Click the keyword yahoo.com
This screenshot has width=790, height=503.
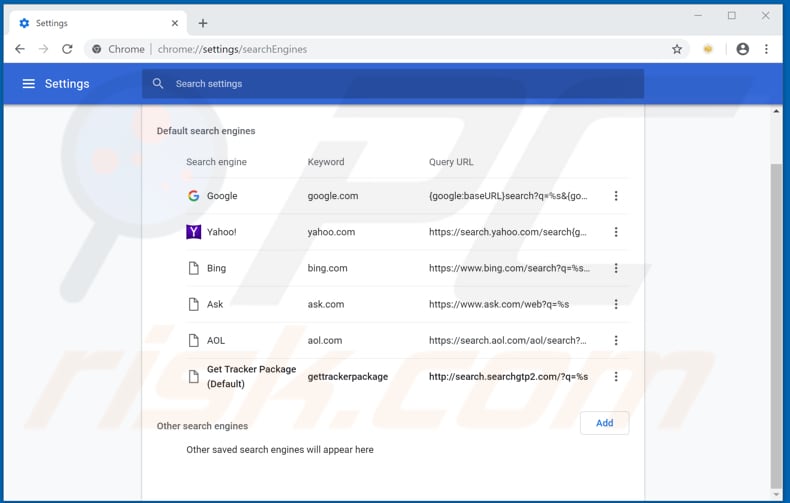332,232
